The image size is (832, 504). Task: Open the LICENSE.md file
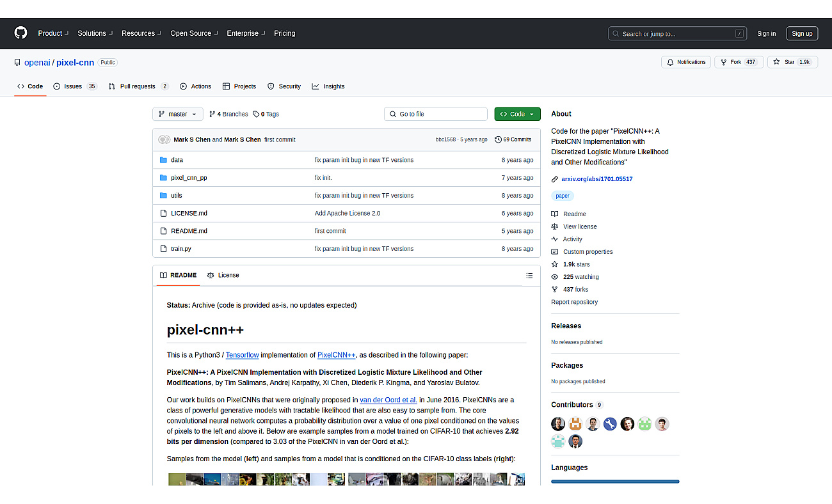[189, 213]
